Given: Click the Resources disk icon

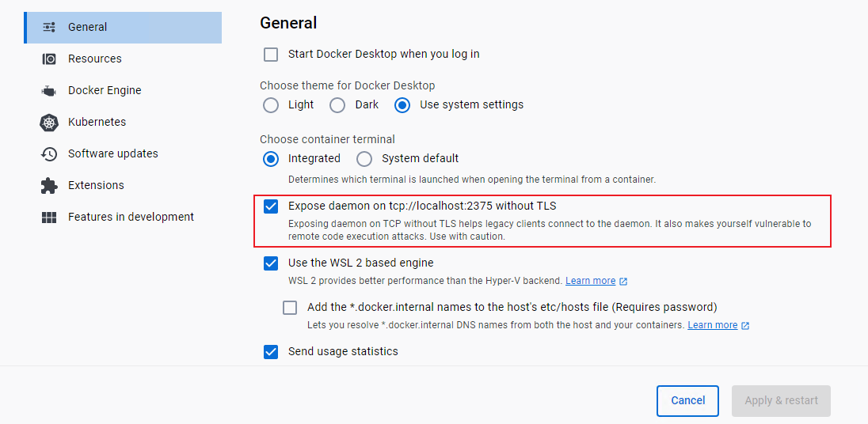Looking at the screenshot, I should pos(49,59).
